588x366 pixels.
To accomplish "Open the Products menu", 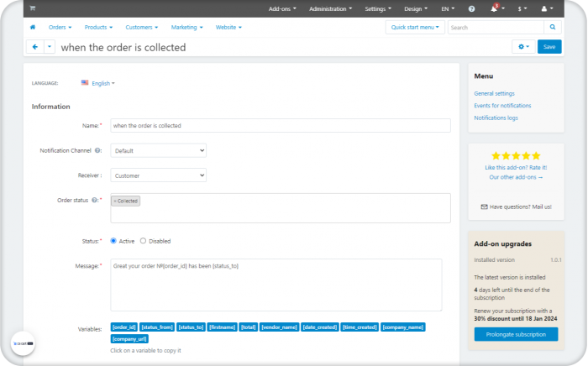I will (98, 27).
